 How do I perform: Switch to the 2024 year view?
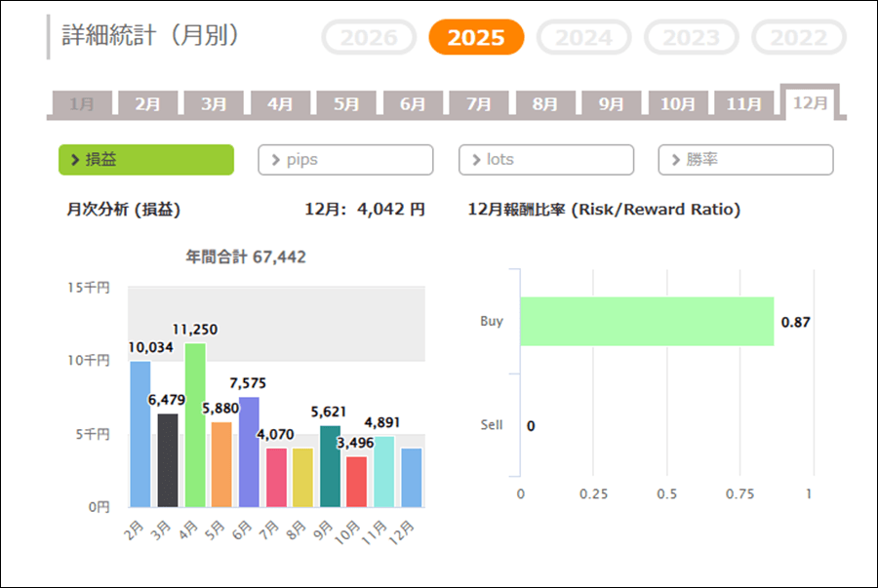click(584, 38)
